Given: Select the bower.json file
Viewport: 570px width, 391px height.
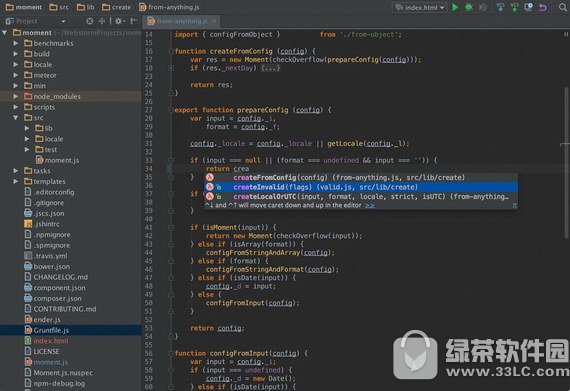Looking at the screenshot, I should coord(47,266).
